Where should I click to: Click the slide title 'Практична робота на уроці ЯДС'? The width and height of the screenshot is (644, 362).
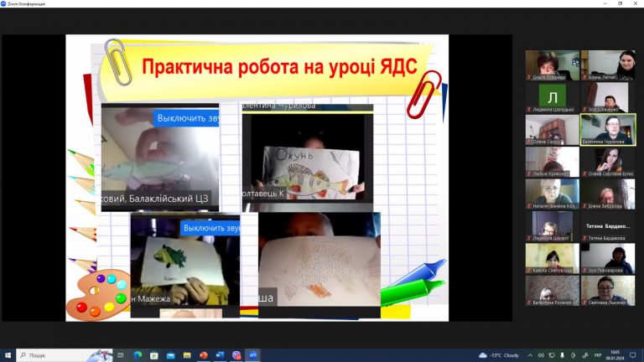[278, 67]
